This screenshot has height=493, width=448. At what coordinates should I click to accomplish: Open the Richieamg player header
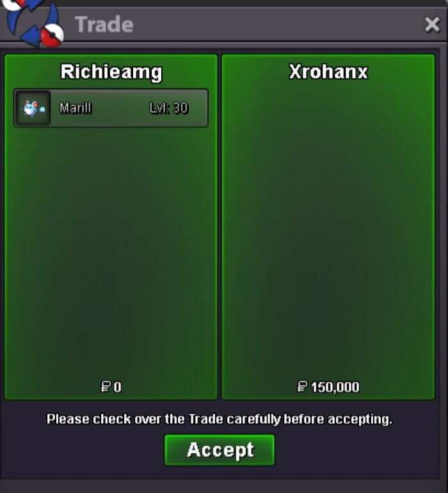tap(111, 72)
